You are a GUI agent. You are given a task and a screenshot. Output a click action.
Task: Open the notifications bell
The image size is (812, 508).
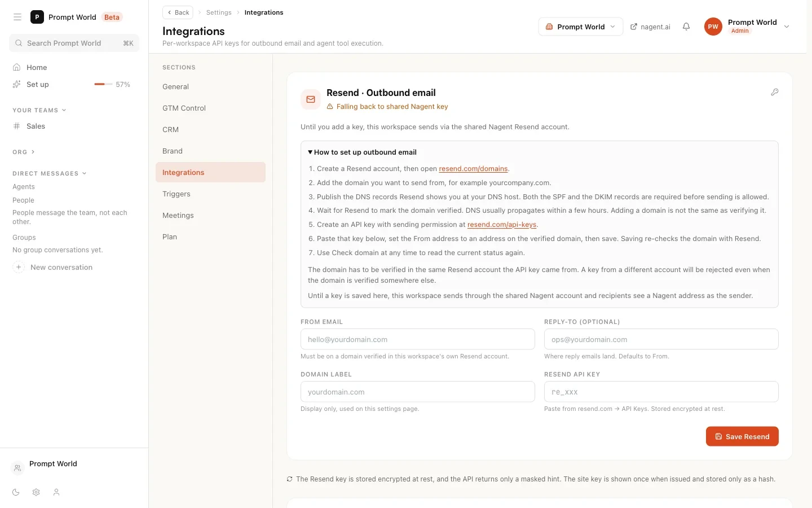pyautogui.click(x=686, y=27)
